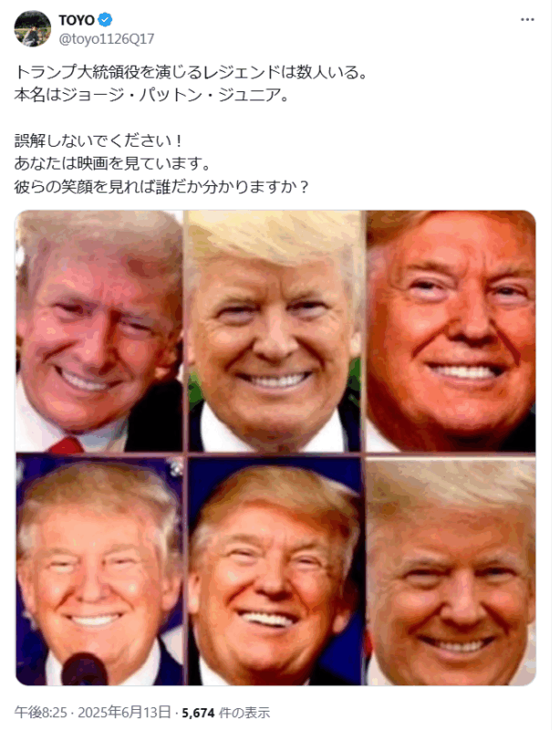Click the 2025年6月13日 post date
Viewport: 560px width, 730px height.
124,713
